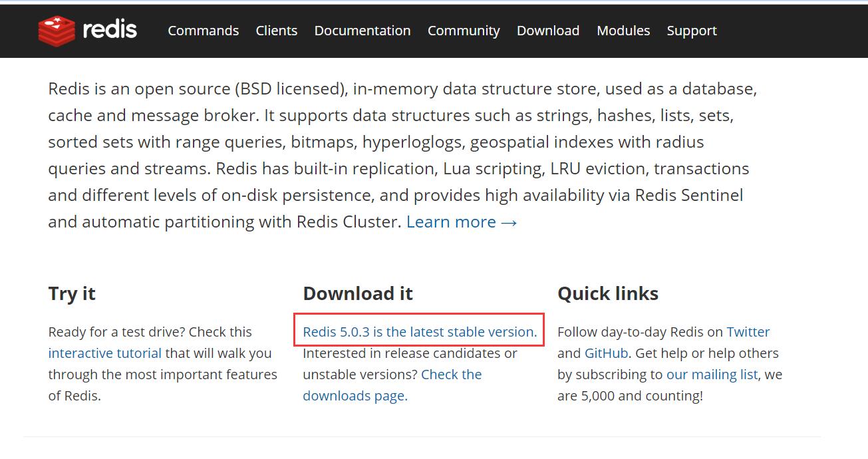Open the Clients navigation entry
Viewport: 868px width, 459px height.
point(276,31)
